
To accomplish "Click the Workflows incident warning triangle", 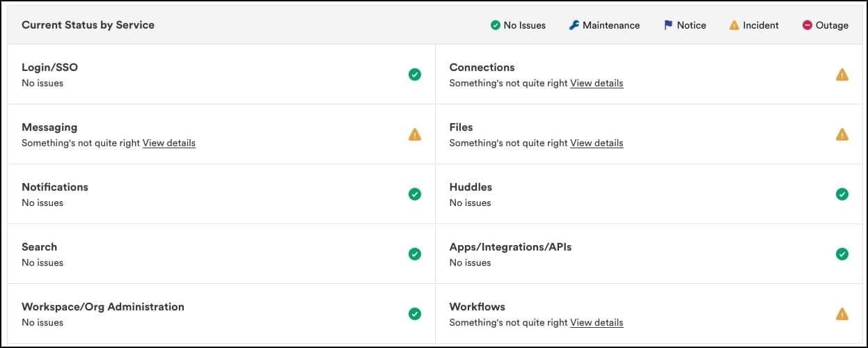I will [842, 314].
